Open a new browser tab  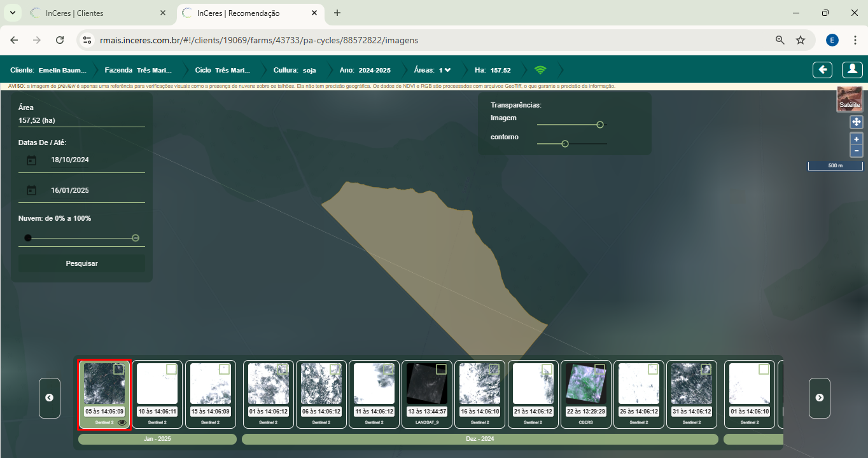[337, 13]
